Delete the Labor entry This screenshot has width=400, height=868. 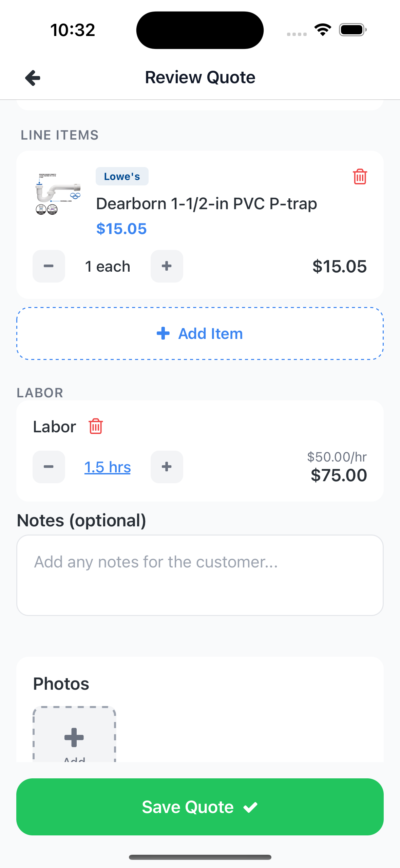[96, 426]
